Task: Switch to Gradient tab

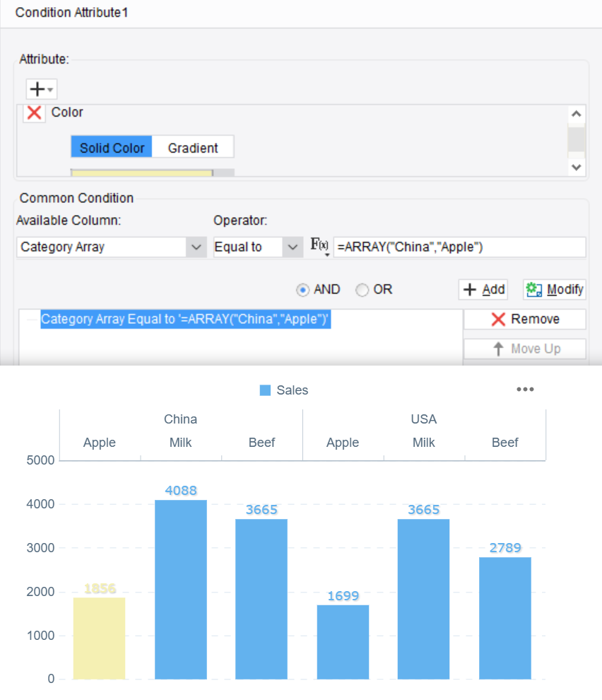Action: (x=193, y=147)
